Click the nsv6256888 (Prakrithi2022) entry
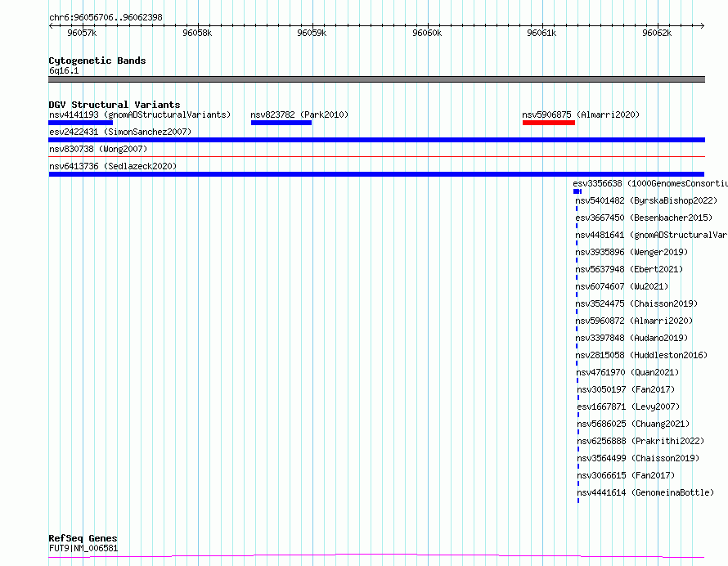The height and width of the screenshot is (566, 728). 640,441
